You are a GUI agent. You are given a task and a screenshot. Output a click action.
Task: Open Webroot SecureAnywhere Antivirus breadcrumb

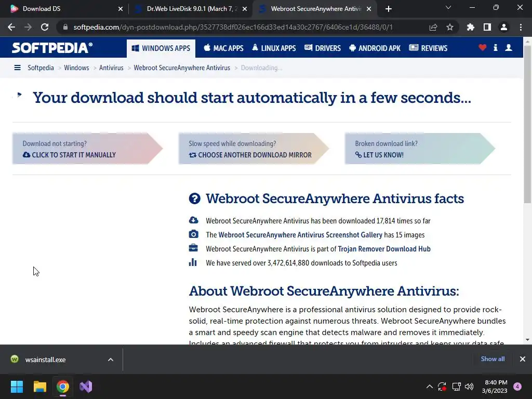182,68
